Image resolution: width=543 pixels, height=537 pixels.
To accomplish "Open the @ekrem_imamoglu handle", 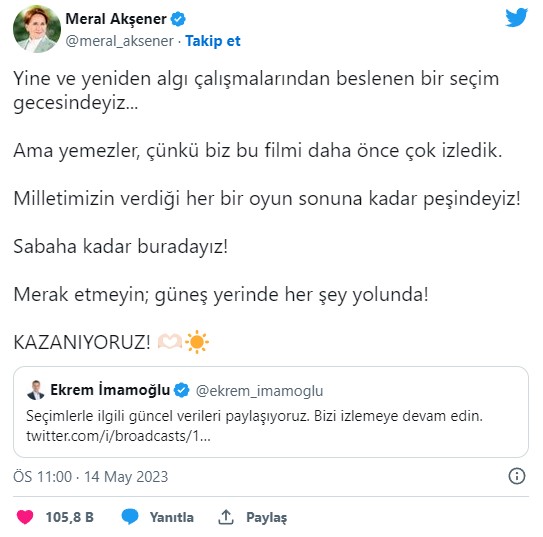I will (x=259, y=391).
